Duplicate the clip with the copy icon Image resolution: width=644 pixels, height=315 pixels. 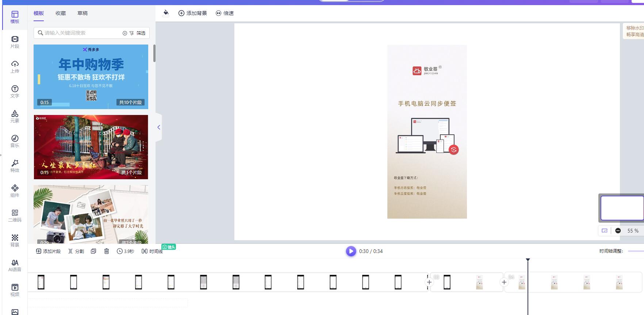pos(93,251)
